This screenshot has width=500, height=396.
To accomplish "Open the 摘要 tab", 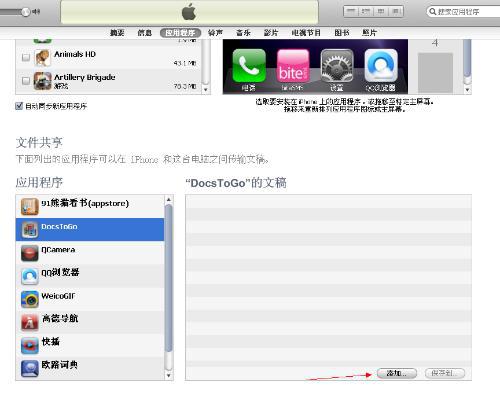I will click(x=117, y=33).
